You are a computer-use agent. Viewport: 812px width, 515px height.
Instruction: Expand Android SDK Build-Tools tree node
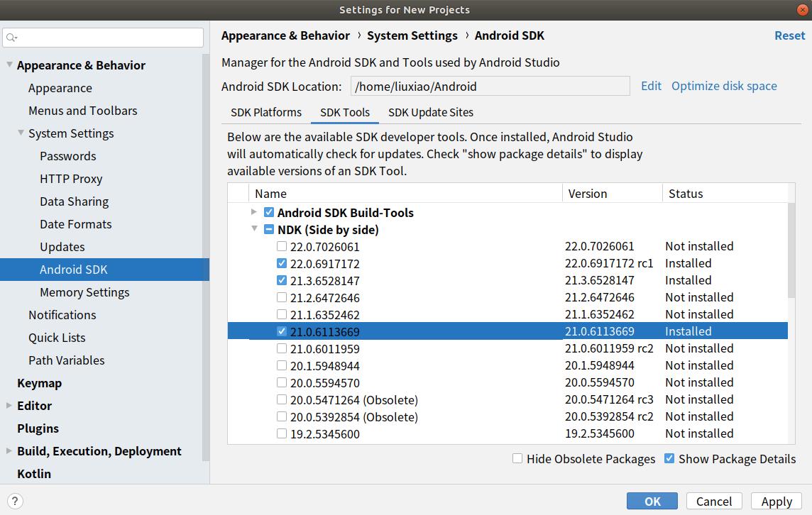click(255, 212)
